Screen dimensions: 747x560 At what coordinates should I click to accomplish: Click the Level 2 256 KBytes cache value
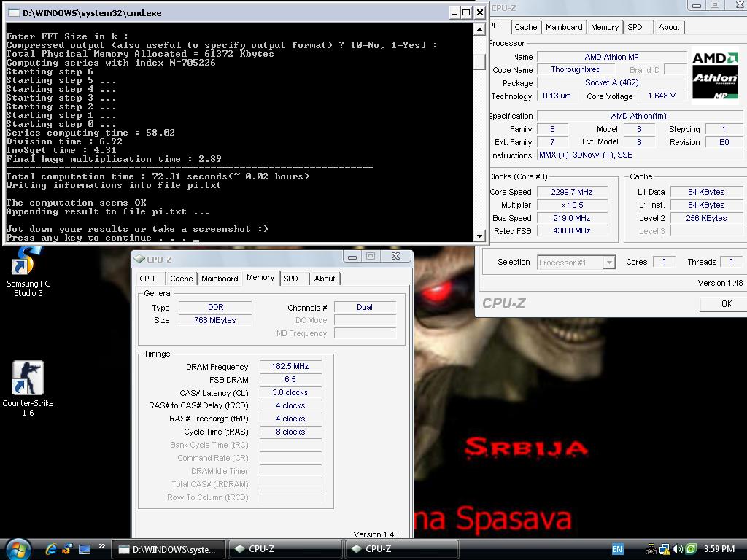click(x=706, y=218)
